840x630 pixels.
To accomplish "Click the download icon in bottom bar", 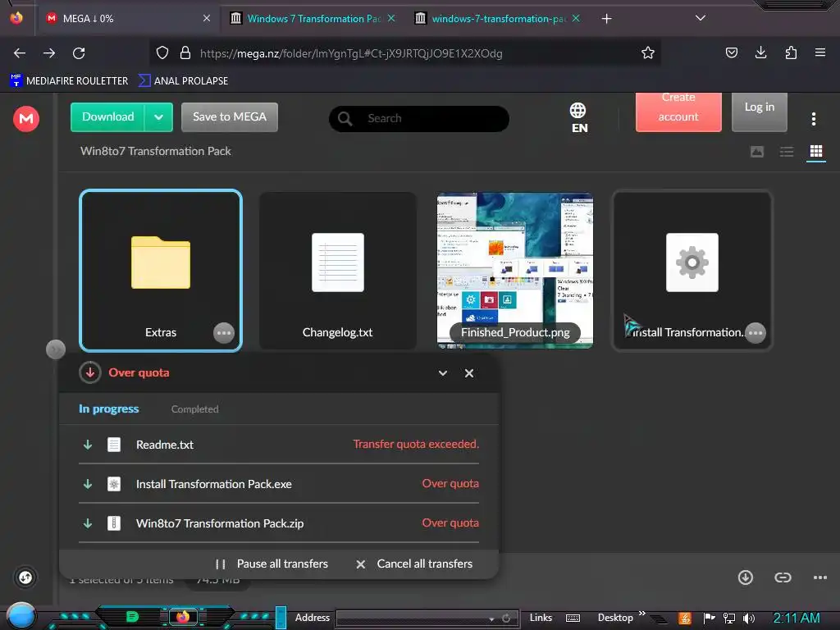I will pos(745,577).
